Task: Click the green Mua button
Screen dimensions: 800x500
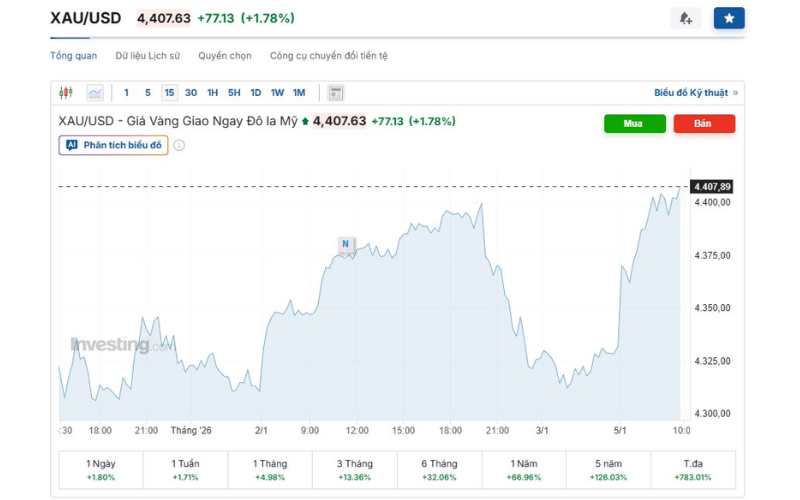Action: pos(635,123)
